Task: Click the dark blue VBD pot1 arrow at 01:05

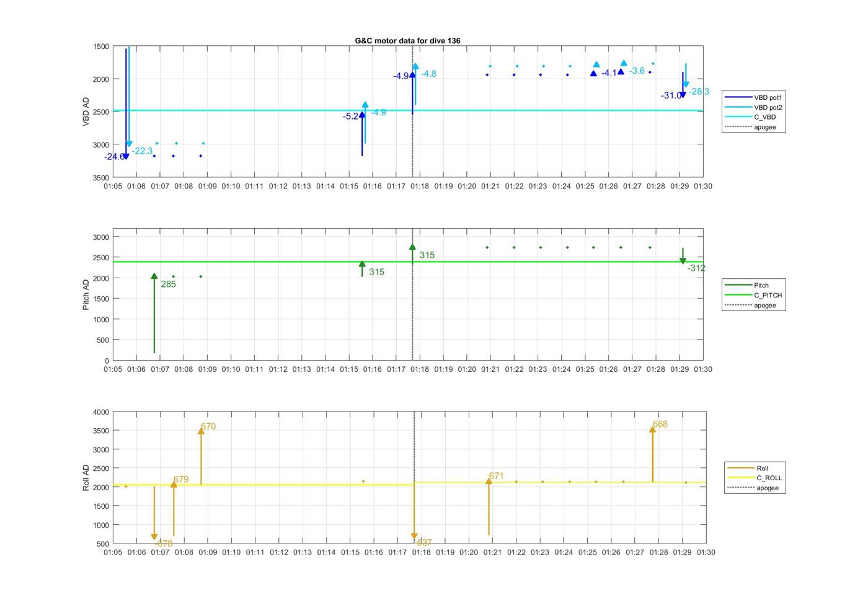Action: point(126,103)
